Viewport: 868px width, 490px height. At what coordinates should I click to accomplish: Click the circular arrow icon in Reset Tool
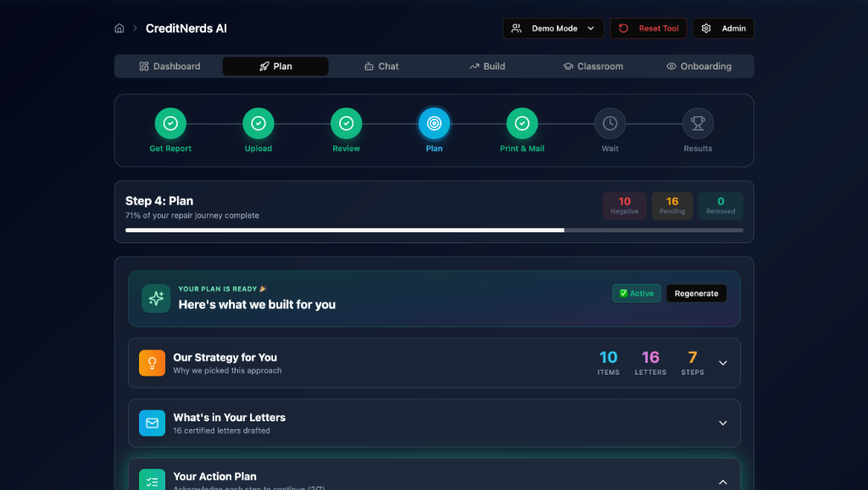(x=623, y=28)
